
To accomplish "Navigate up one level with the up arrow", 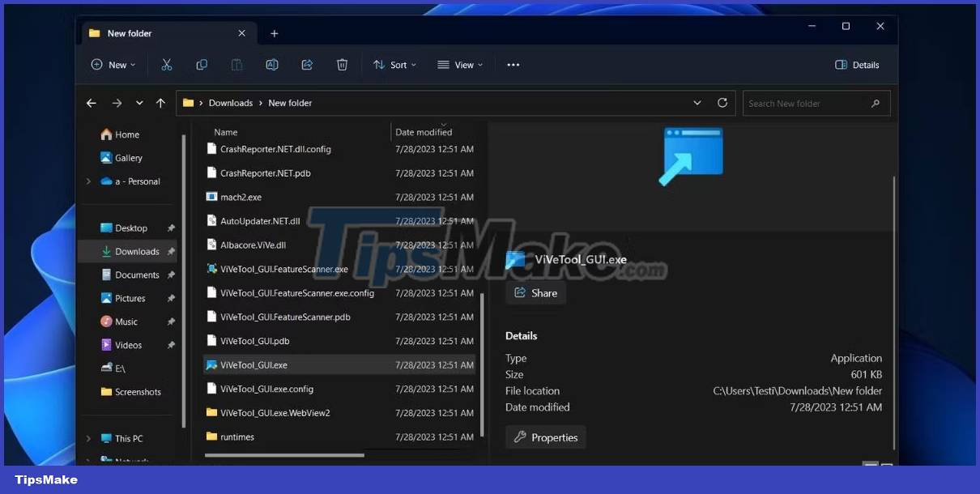I will pos(160,103).
